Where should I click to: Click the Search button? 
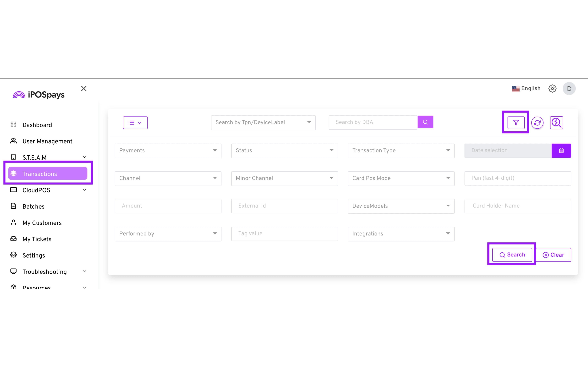pyautogui.click(x=512, y=255)
